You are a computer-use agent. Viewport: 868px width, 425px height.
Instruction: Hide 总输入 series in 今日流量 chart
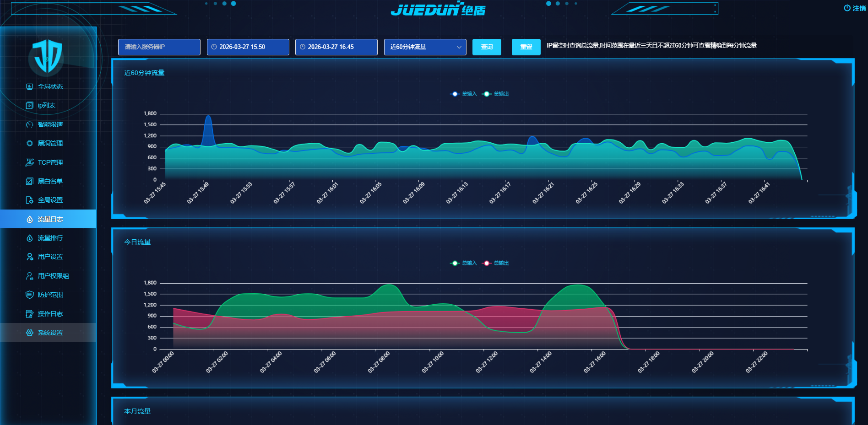coord(463,263)
